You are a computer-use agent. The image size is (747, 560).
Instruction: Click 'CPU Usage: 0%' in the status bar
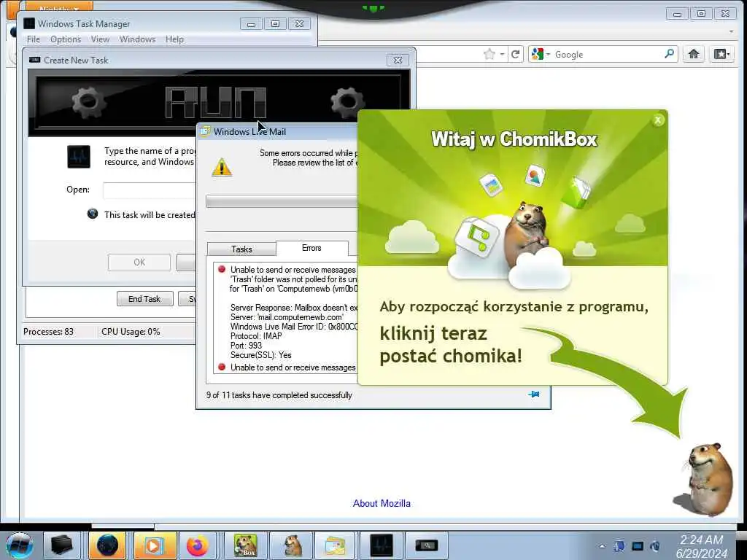click(131, 332)
